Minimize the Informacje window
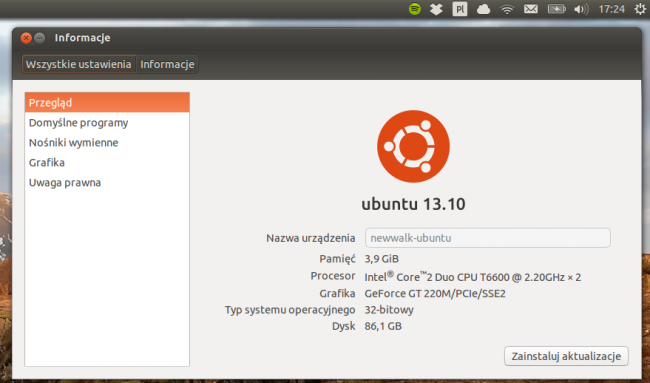Image resolution: width=650 pixels, height=383 pixels. pyautogui.click(x=39, y=38)
